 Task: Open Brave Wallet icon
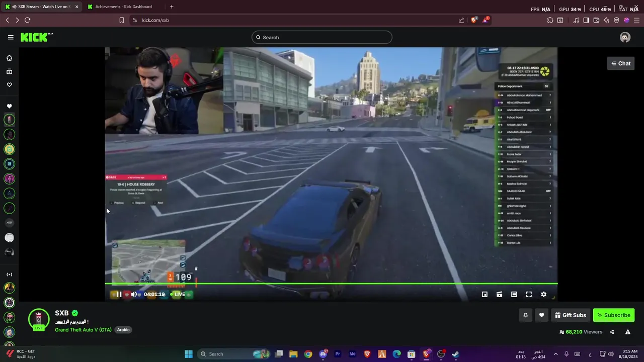(596, 20)
